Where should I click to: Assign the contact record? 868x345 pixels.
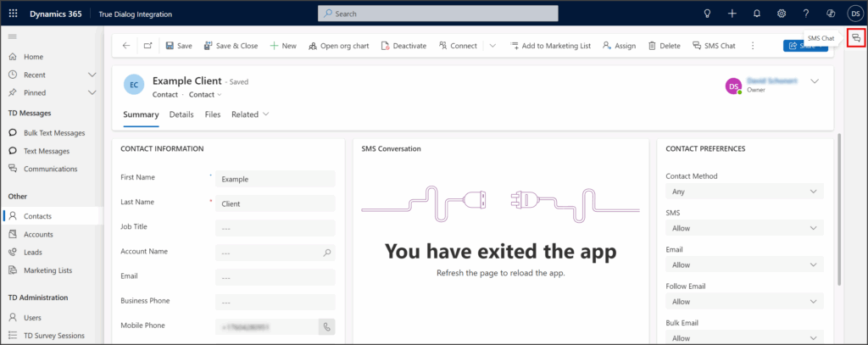620,46
